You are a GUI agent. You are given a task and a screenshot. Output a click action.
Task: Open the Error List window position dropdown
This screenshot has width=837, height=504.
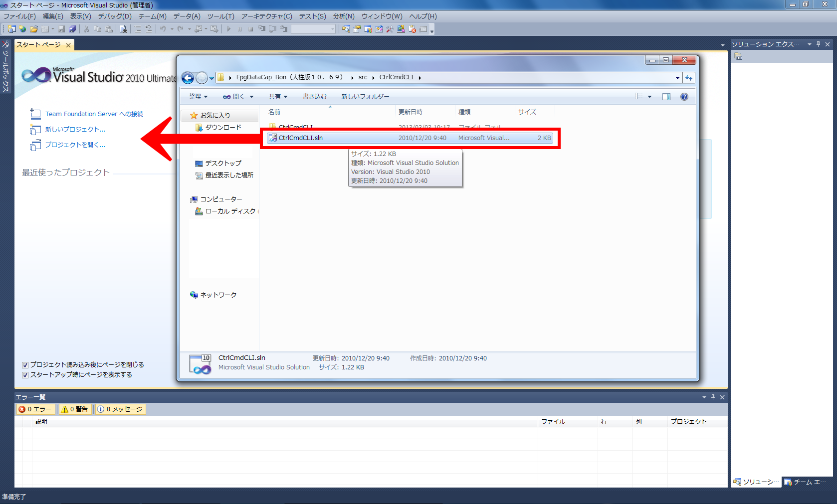pyautogui.click(x=704, y=397)
